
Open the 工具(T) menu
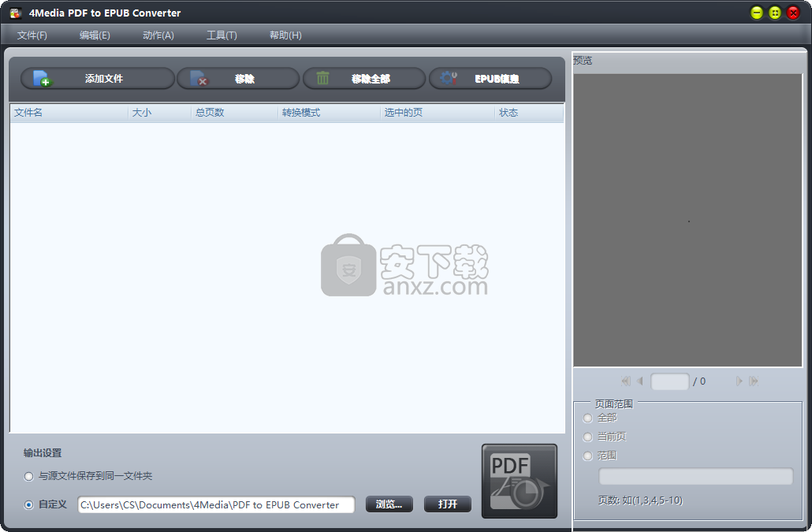[222, 35]
